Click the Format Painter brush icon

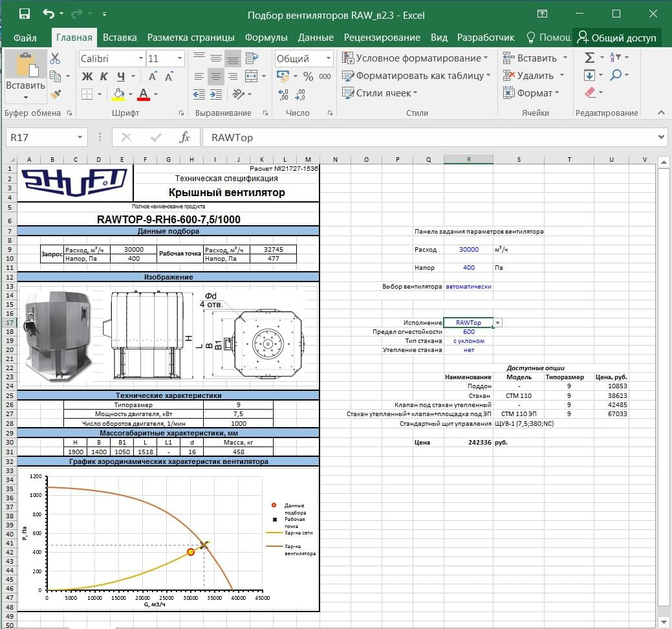point(55,94)
